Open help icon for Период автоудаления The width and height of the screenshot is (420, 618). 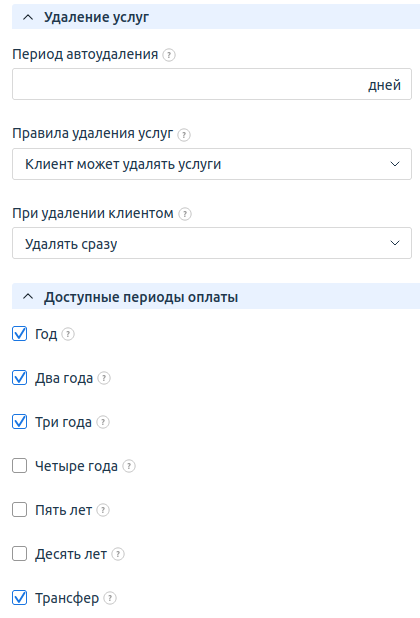(169, 55)
